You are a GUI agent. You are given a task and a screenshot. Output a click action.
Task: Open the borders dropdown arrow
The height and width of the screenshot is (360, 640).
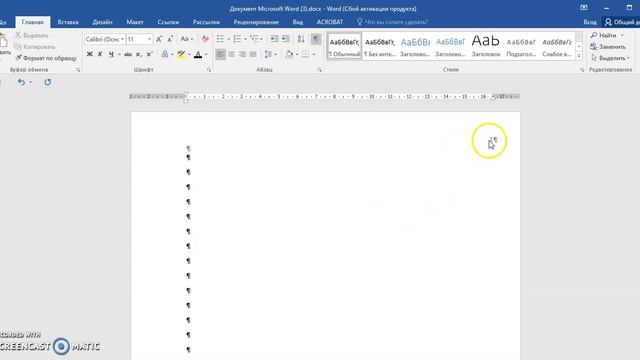(x=313, y=54)
